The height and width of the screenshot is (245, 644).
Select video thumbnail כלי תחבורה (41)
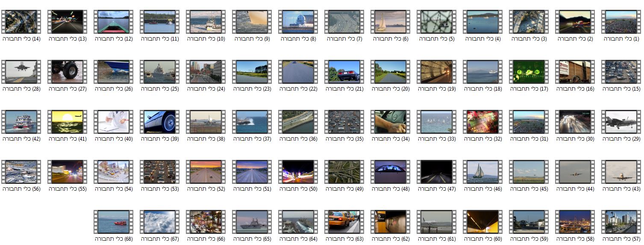[x=67, y=122]
